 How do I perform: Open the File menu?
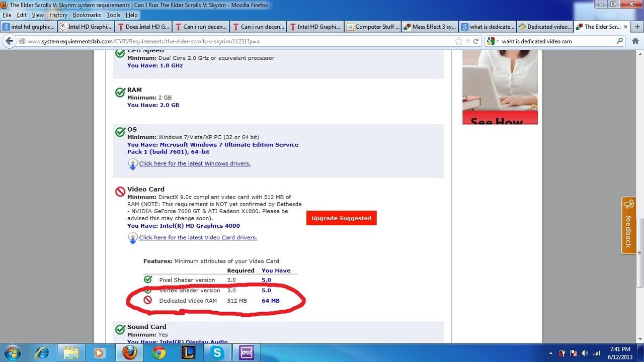click(x=7, y=15)
